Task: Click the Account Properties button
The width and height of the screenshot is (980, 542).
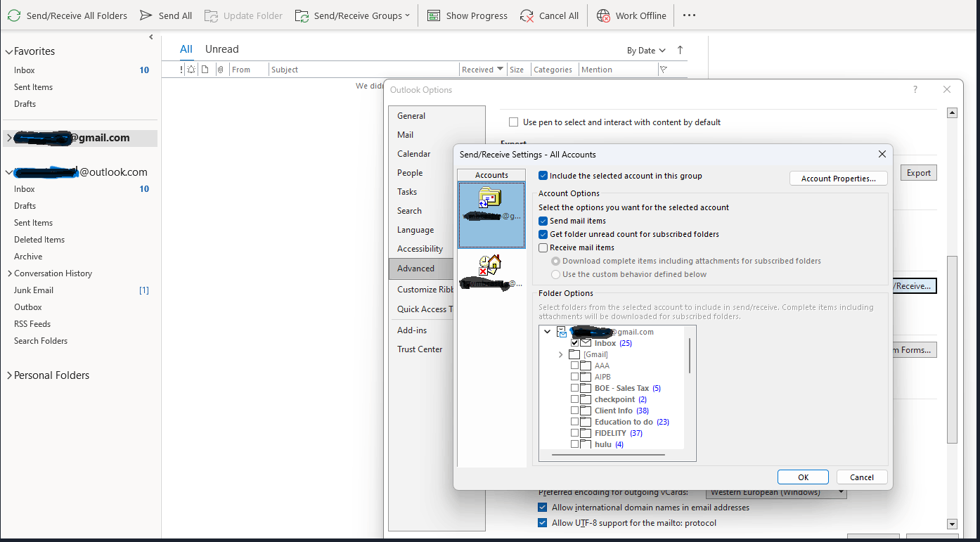Action: click(x=838, y=178)
